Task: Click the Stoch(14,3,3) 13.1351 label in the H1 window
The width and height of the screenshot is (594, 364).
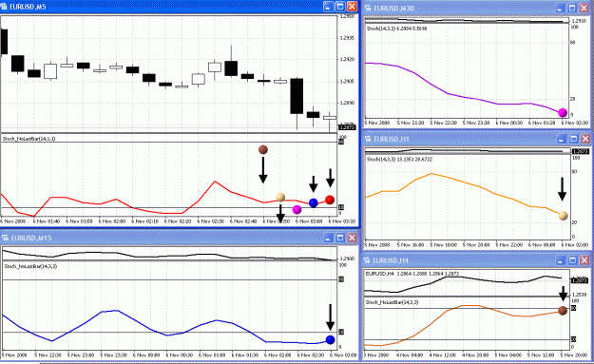Action: pyautogui.click(x=399, y=160)
